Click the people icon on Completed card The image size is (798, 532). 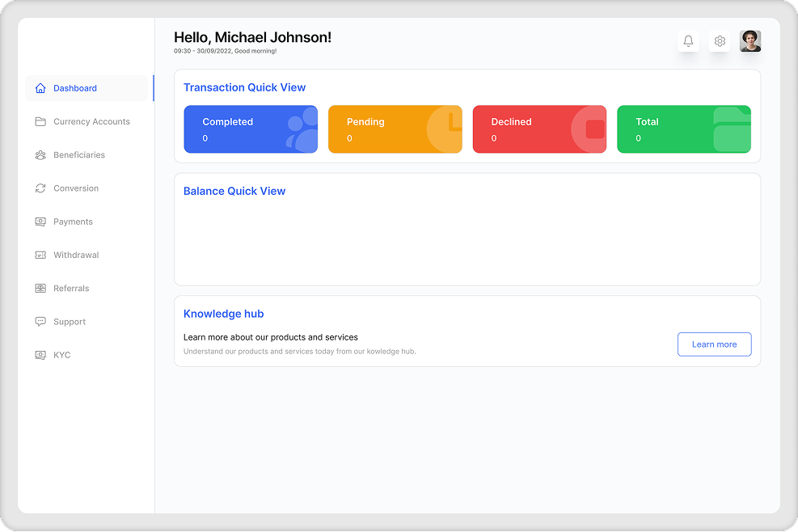point(302,130)
